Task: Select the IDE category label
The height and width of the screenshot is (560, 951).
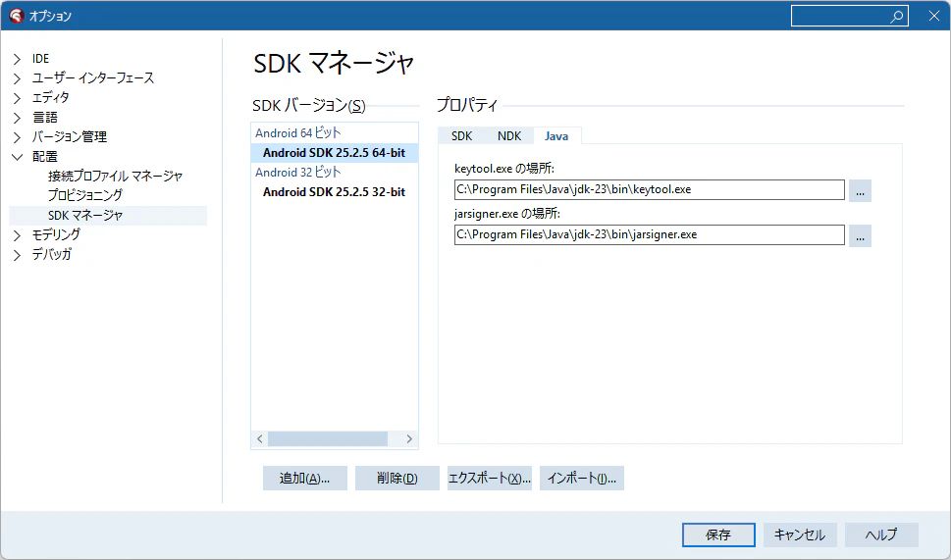Action: tap(40, 59)
